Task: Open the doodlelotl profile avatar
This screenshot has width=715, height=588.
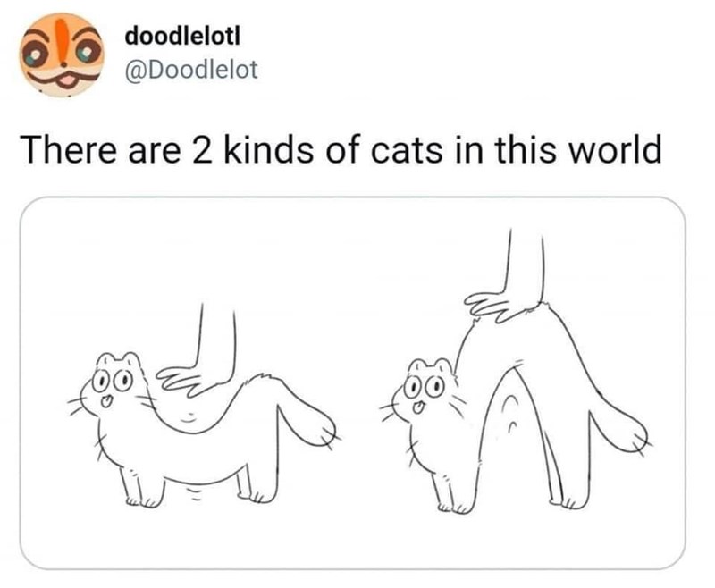Action: (x=62, y=55)
